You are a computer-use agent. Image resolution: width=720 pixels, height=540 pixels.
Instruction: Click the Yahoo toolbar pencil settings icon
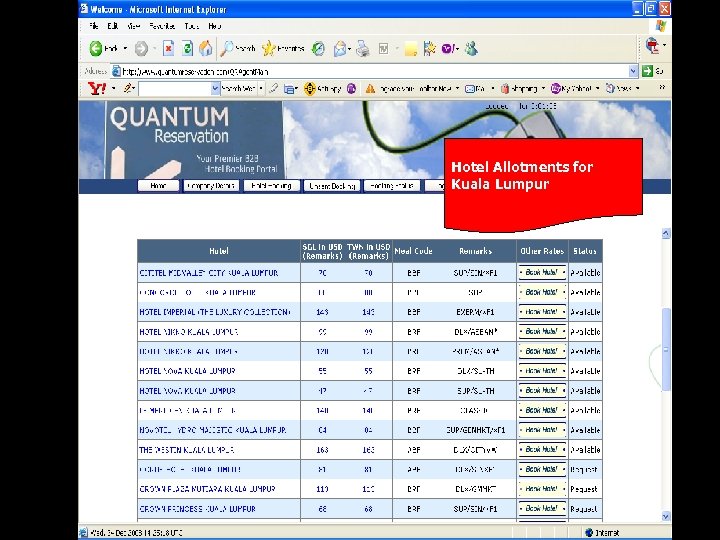coord(129,88)
